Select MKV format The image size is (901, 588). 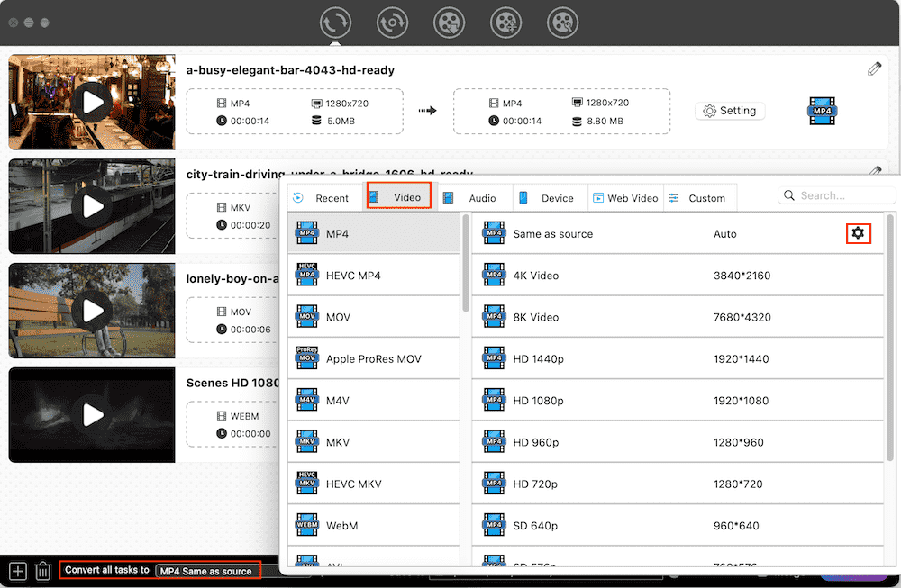point(374,442)
